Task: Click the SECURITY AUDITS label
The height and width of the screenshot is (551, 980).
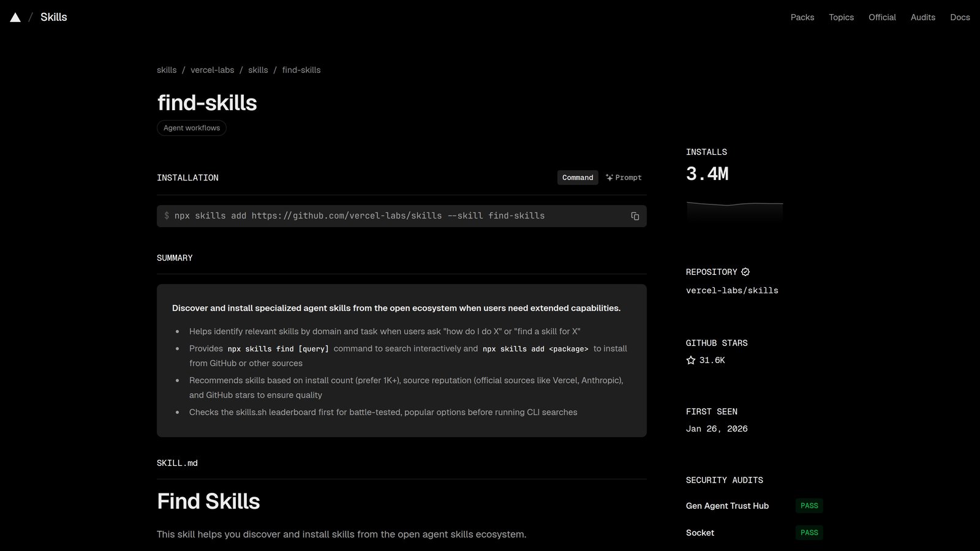Action: 725,480
